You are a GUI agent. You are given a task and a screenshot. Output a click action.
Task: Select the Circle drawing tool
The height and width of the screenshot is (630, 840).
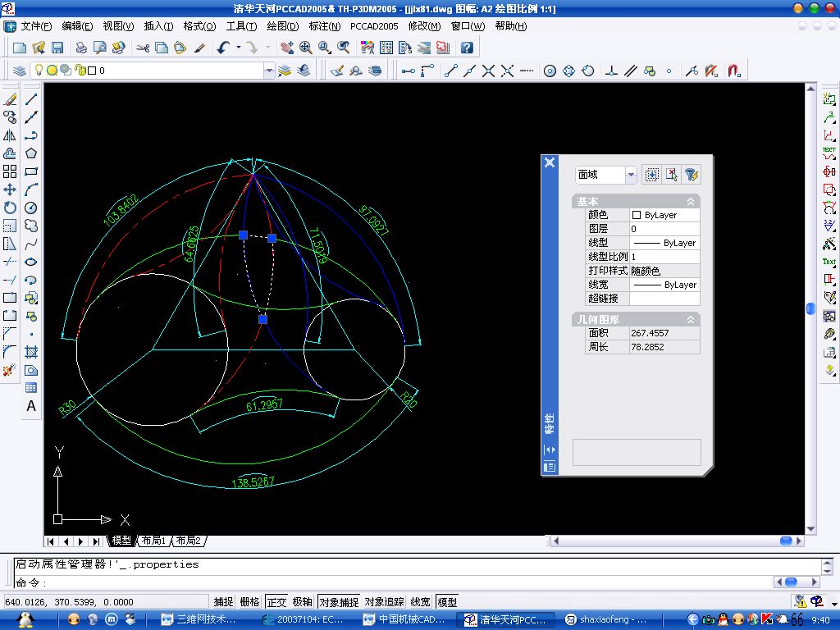pos(31,208)
